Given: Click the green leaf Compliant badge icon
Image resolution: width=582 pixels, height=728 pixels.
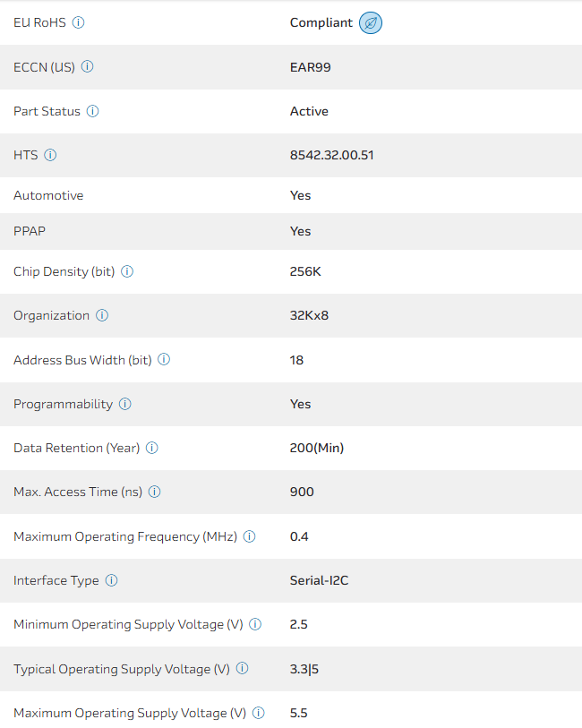Looking at the screenshot, I should pos(371,23).
